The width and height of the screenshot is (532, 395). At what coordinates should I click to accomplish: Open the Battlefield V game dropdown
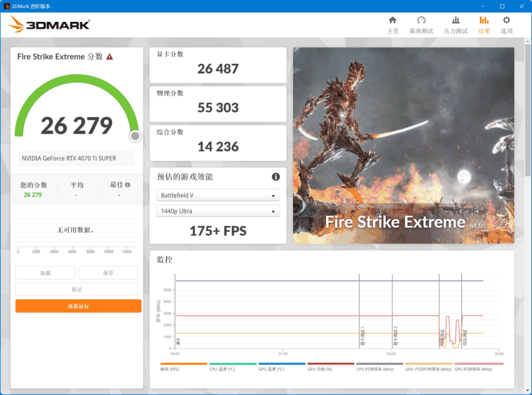218,195
